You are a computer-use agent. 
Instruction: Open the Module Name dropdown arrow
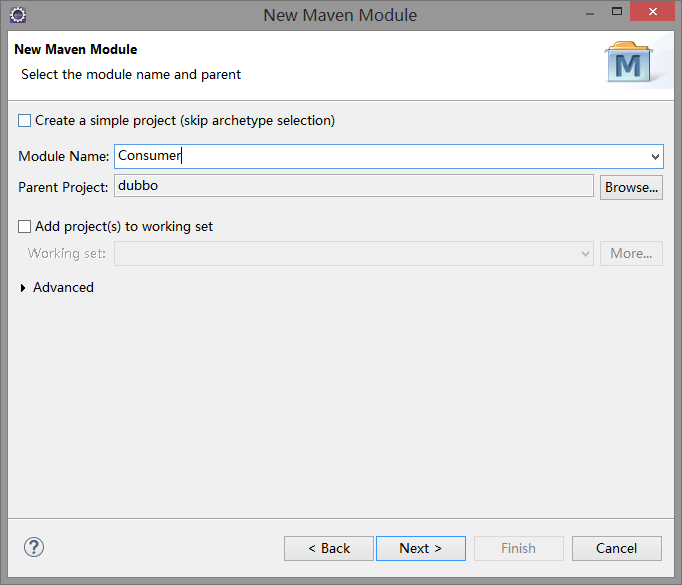pos(655,157)
